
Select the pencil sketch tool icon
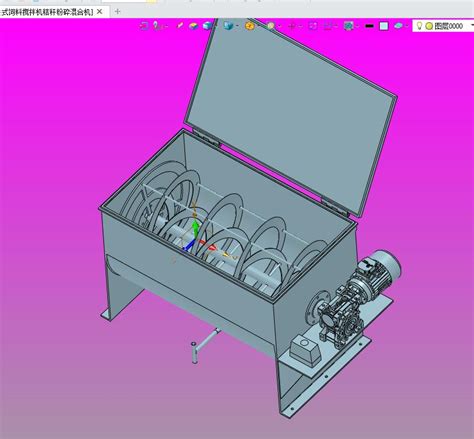pos(180,25)
